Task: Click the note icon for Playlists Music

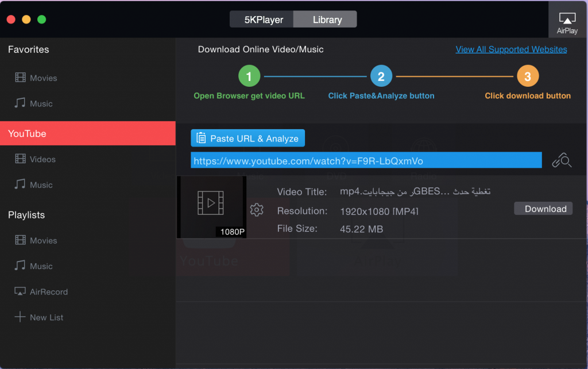Action: click(20, 266)
